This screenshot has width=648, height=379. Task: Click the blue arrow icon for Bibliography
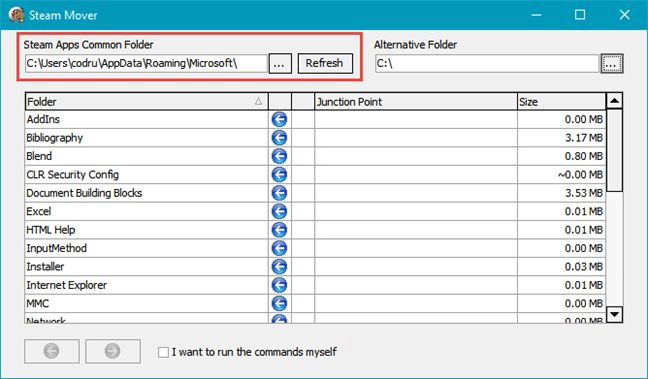[x=279, y=138]
